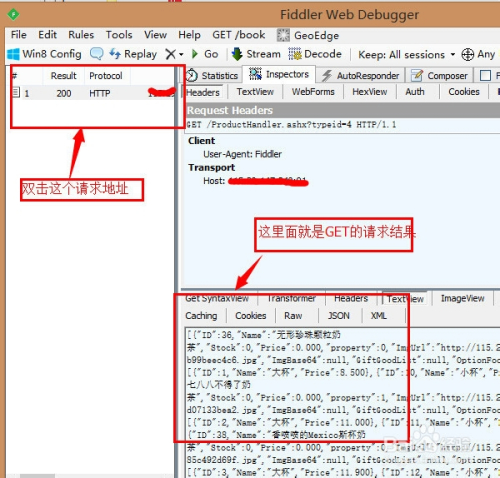Open the View menu
This screenshot has width=500, height=478.
[x=155, y=35]
